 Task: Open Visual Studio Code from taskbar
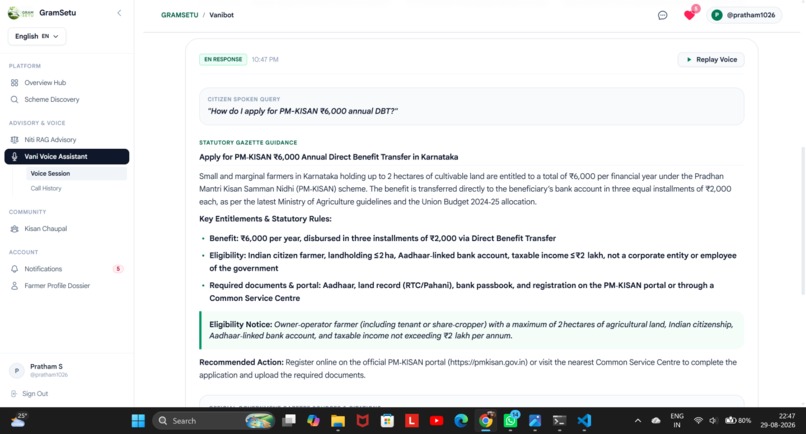pyautogui.click(x=584, y=421)
